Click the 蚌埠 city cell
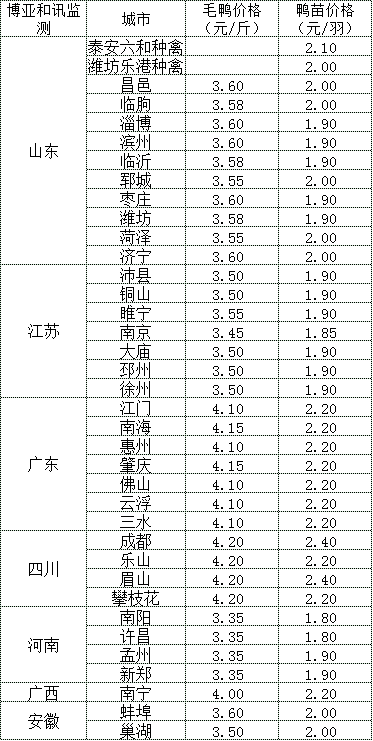 coord(135,712)
